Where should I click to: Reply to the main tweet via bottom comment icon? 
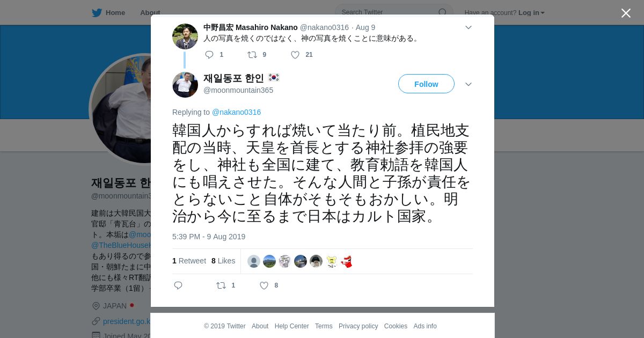coord(178,285)
